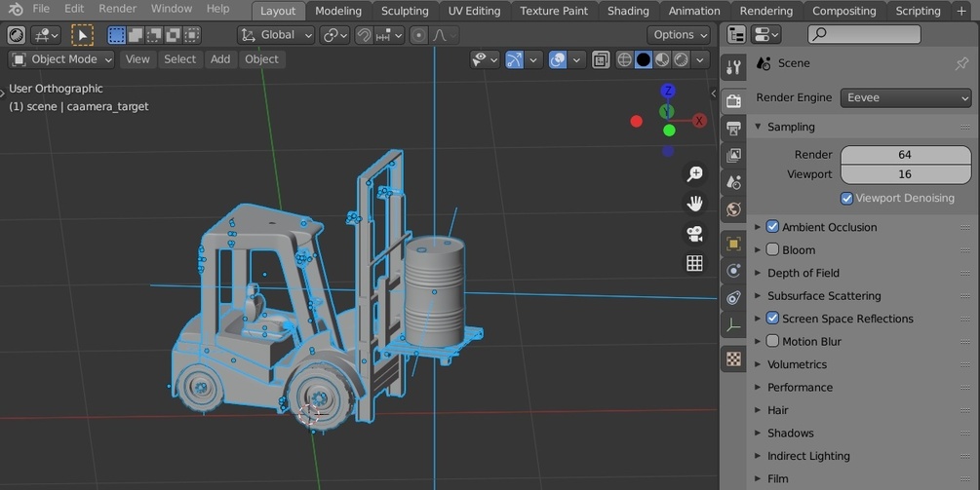
Task: Open the Render Engine Eevee dropdown
Action: coord(906,97)
